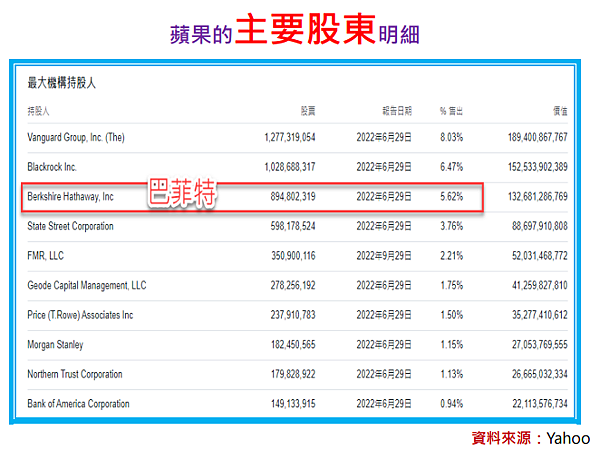Screen dimensions: 600x450
Task: Select FMR percentage 2.21%
Action: coord(452,256)
